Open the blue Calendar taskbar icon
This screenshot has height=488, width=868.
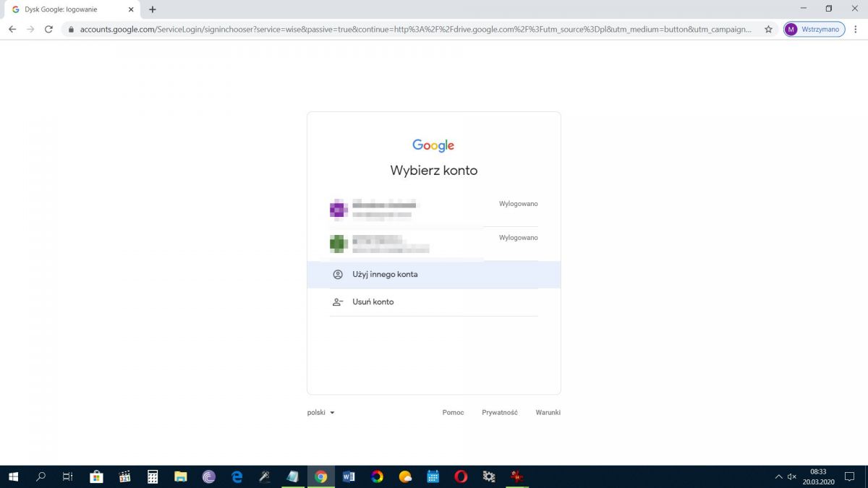[x=433, y=476]
